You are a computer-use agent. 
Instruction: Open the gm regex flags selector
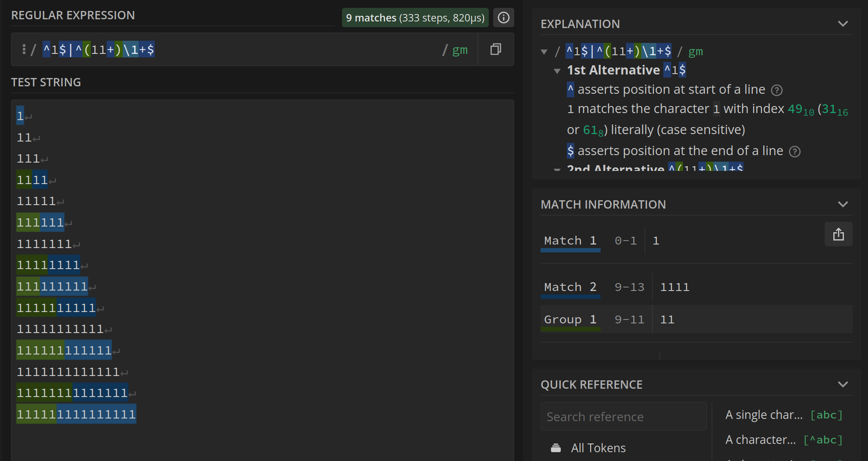(x=459, y=50)
